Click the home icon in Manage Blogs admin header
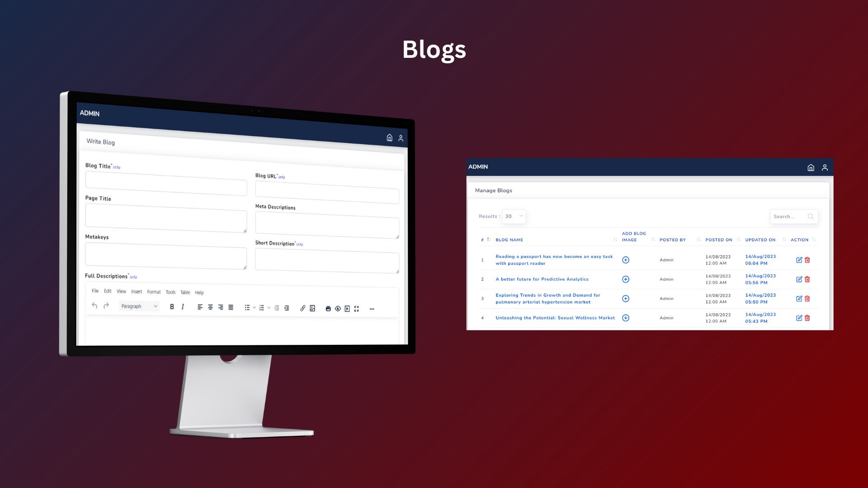Viewport: 868px width, 488px height. coord(811,167)
